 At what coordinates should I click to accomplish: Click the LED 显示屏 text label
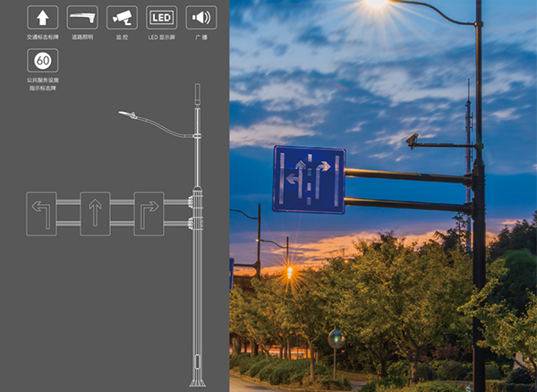click(x=161, y=37)
